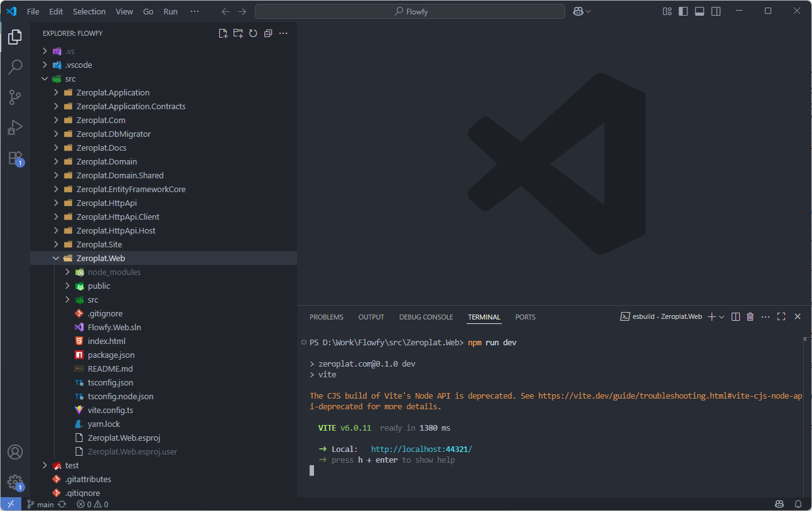Image resolution: width=812 pixels, height=511 pixels.
Task: Open the new terminal launch profile dropdown
Action: point(722,317)
